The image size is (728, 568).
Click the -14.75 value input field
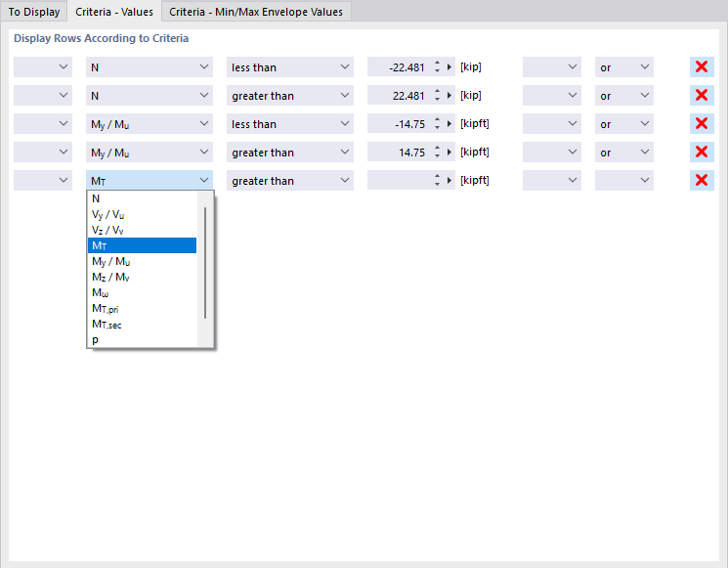click(x=400, y=123)
